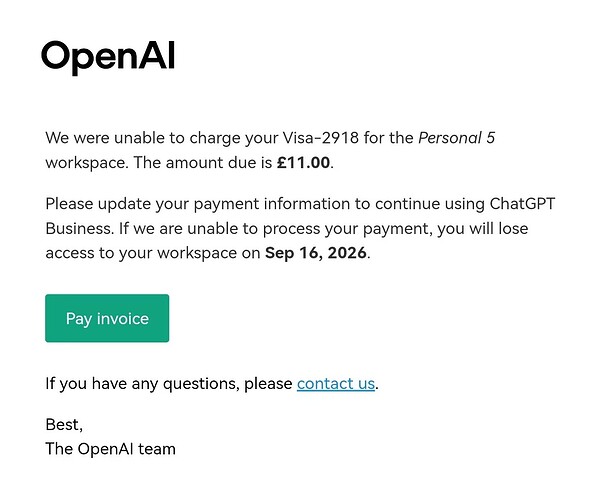Click the word Business in second paragraph
This screenshot has height=500, width=616.
(80, 228)
